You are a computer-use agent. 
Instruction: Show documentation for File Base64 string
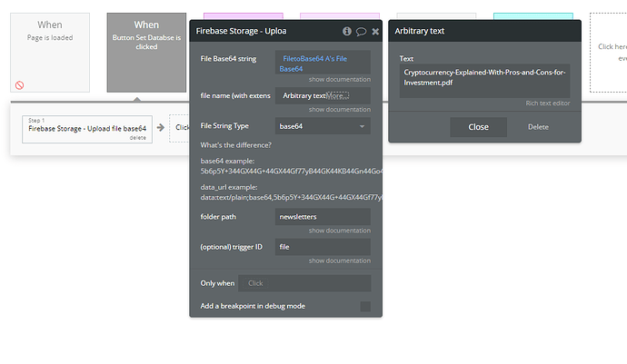[340, 80]
